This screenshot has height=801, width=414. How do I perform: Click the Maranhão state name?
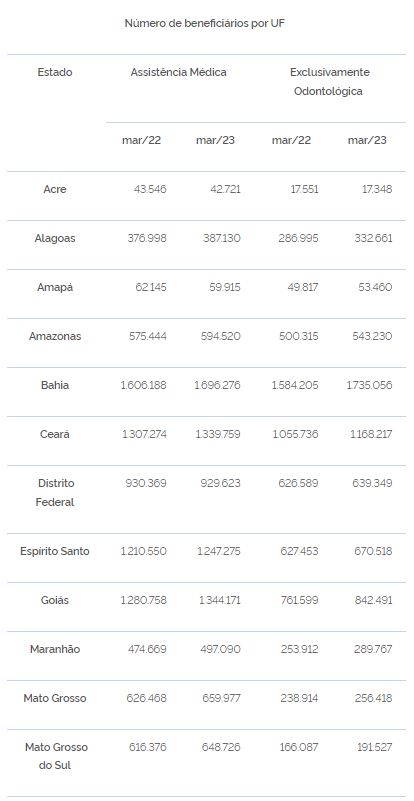pos(55,649)
